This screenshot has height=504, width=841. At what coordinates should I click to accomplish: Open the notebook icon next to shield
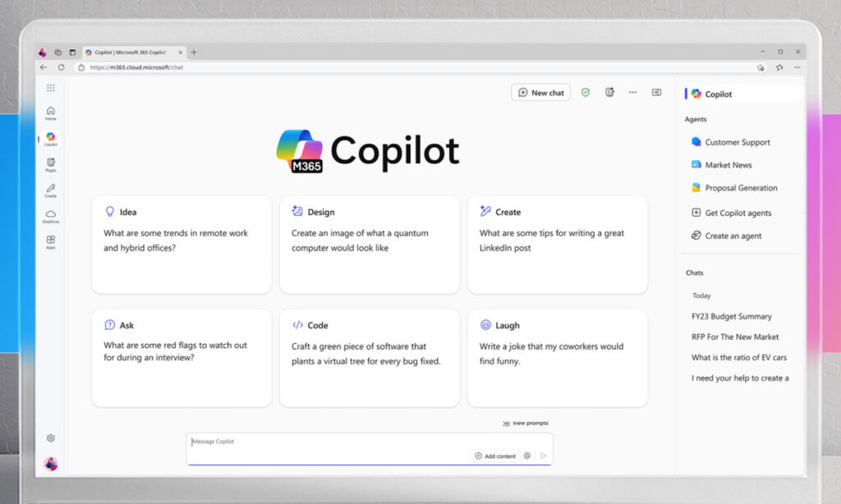coord(609,92)
